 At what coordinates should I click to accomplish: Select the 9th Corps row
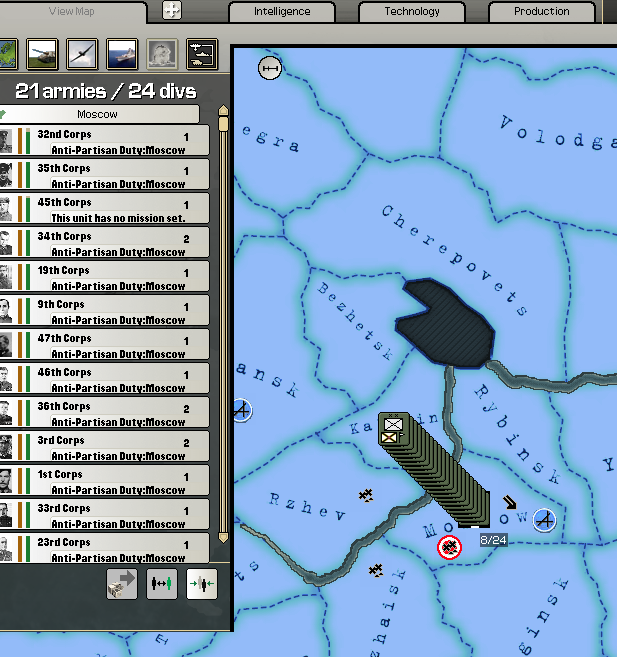(104, 310)
